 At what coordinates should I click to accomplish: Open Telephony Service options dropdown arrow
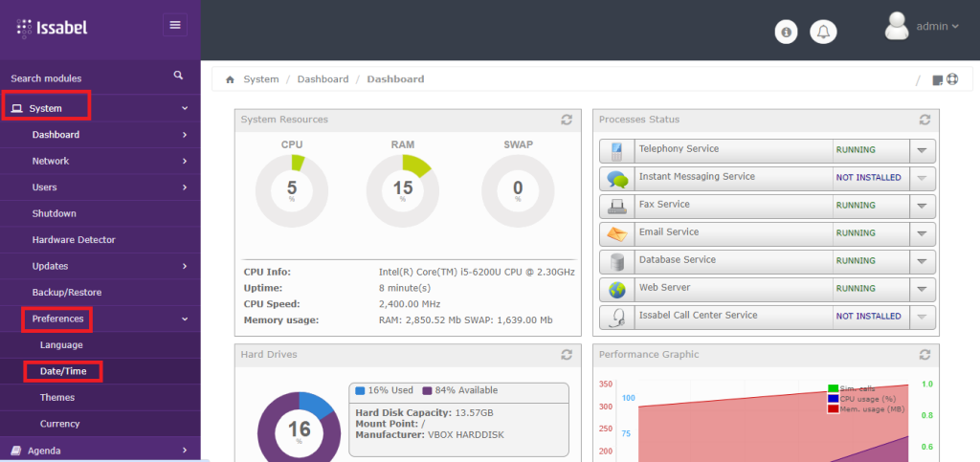click(x=921, y=150)
